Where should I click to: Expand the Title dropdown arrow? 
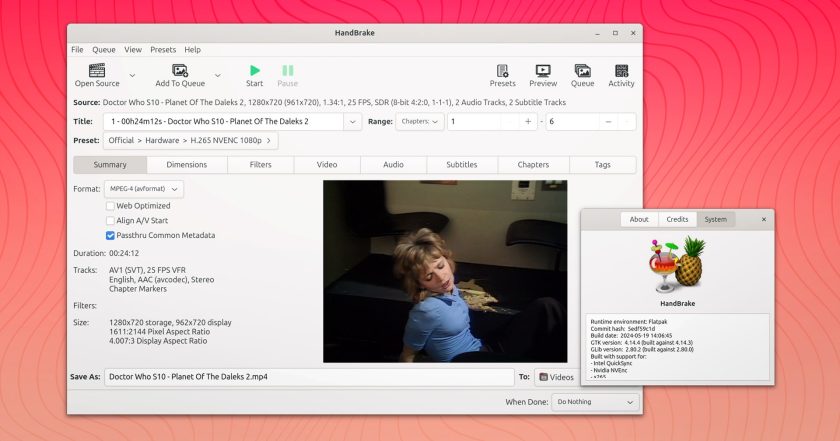click(352, 122)
